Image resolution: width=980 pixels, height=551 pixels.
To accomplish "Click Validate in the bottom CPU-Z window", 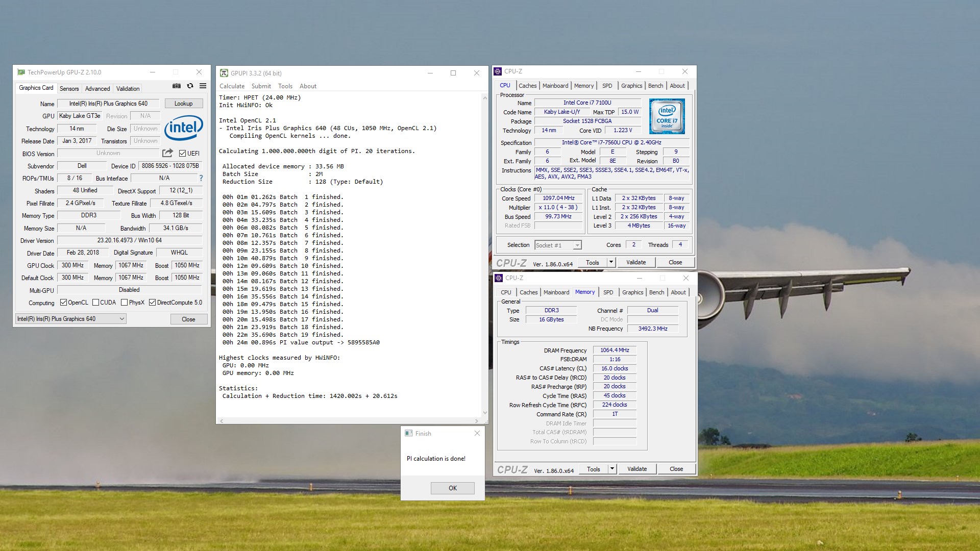I will 637,469.
